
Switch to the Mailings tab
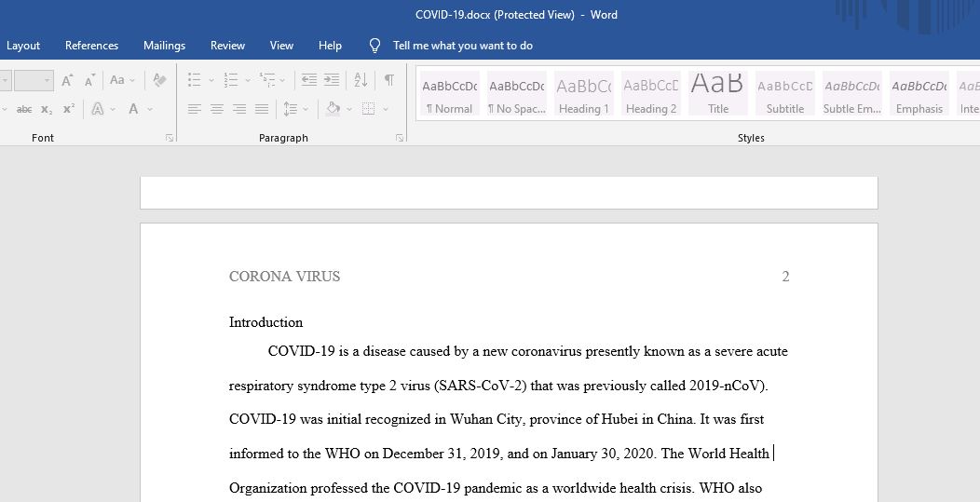click(x=164, y=46)
